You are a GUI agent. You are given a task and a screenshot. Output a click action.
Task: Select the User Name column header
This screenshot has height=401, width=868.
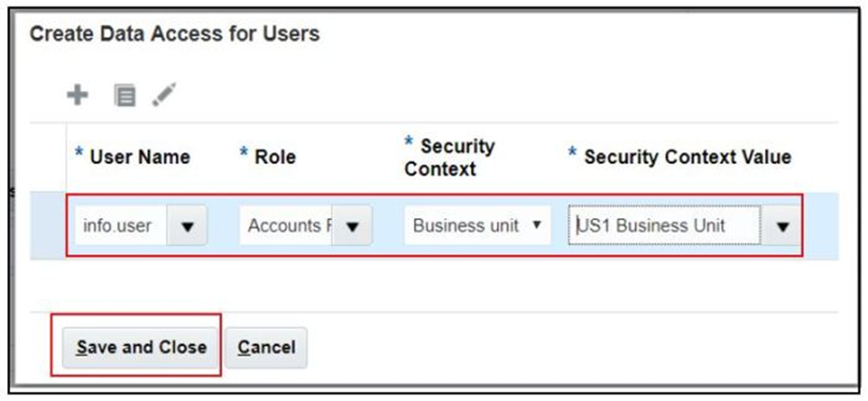(x=140, y=157)
